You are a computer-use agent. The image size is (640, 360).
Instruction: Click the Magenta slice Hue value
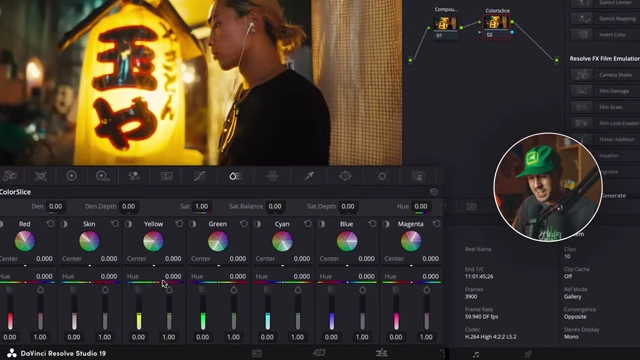tap(430, 276)
